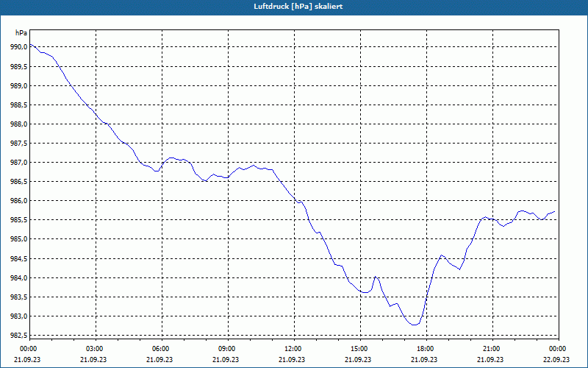Click the 21.09.23 date under the first 00:00

coord(27,359)
